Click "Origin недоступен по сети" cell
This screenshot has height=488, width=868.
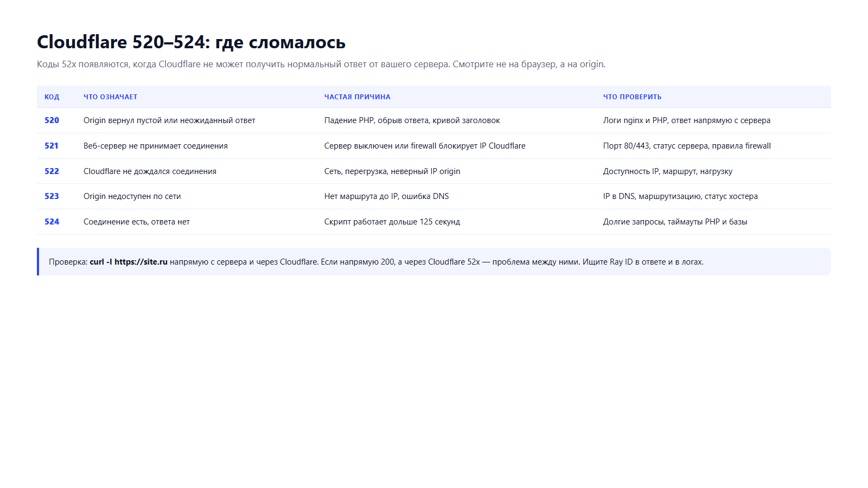pos(132,196)
